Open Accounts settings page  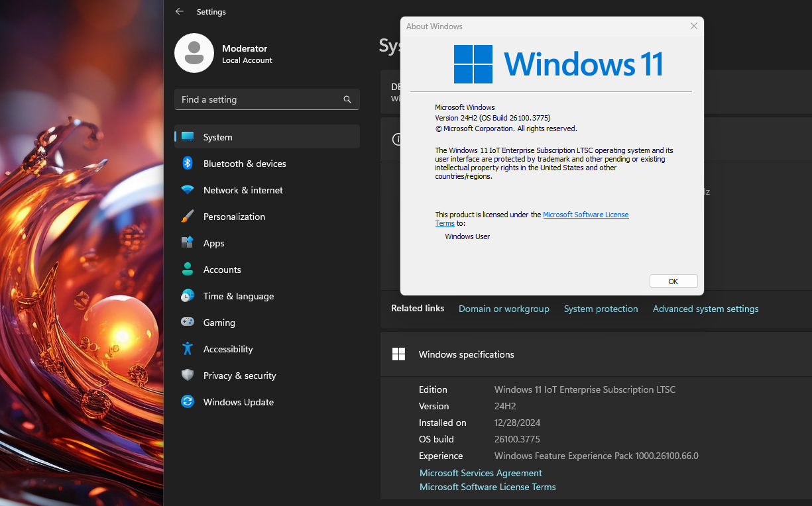point(267,270)
